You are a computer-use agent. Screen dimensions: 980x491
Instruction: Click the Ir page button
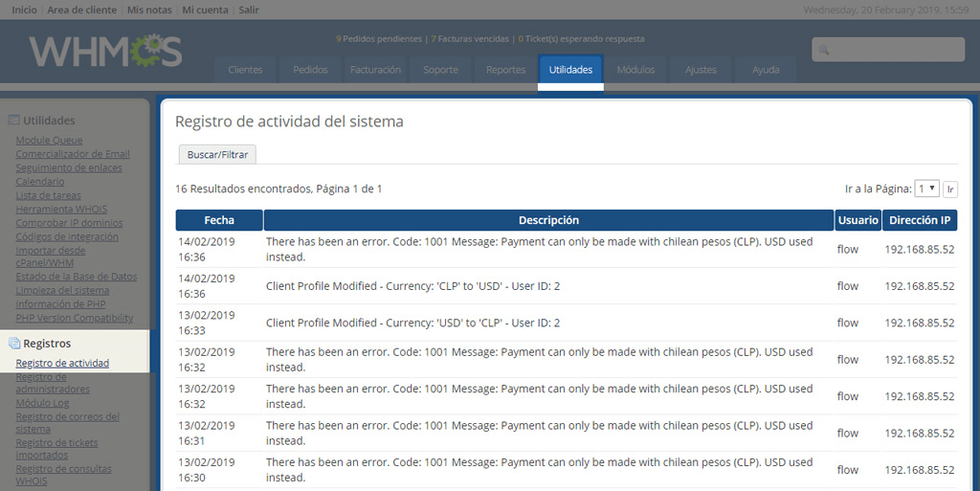pos(950,189)
